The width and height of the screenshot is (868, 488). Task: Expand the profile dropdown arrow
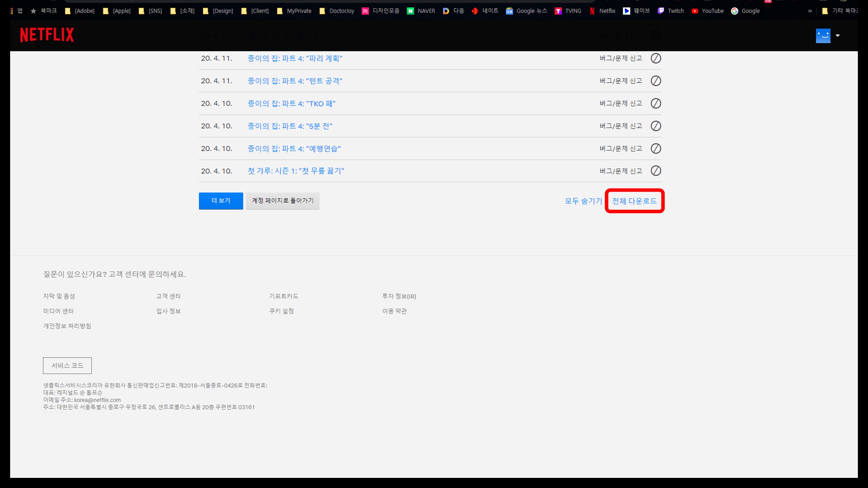(x=837, y=36)
